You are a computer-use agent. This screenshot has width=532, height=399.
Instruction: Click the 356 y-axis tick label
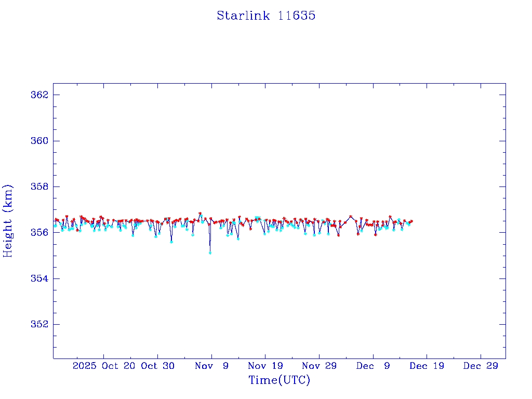point(39,232)
